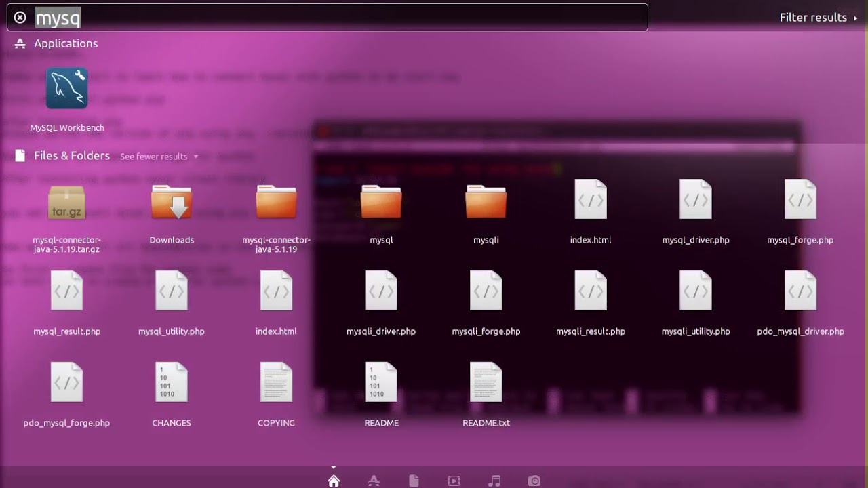Image resolution: width=868 pixels, height=488 pixels.
Task: Launch the MySQL Workbench application icon
Action: 66,88
